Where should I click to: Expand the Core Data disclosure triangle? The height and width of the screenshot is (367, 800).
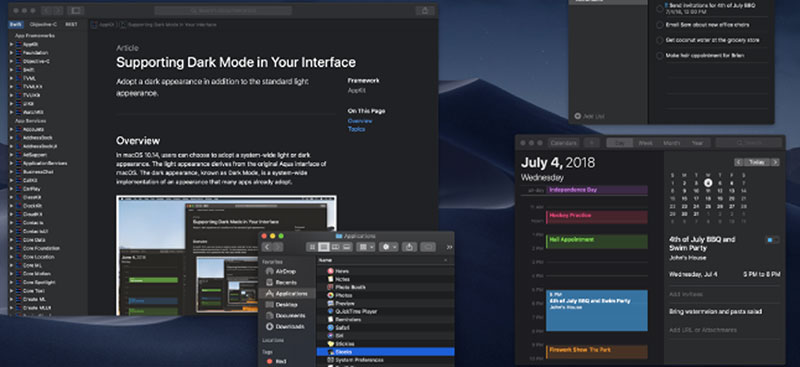(11, 240)
